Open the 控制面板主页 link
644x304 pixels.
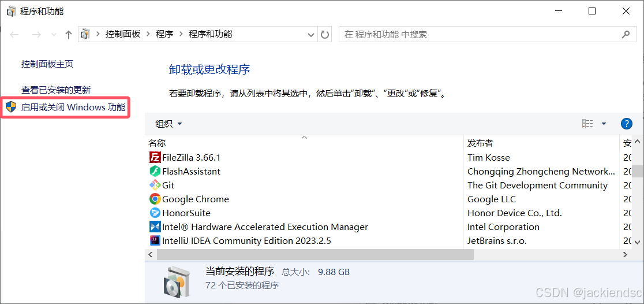[47, 64]
